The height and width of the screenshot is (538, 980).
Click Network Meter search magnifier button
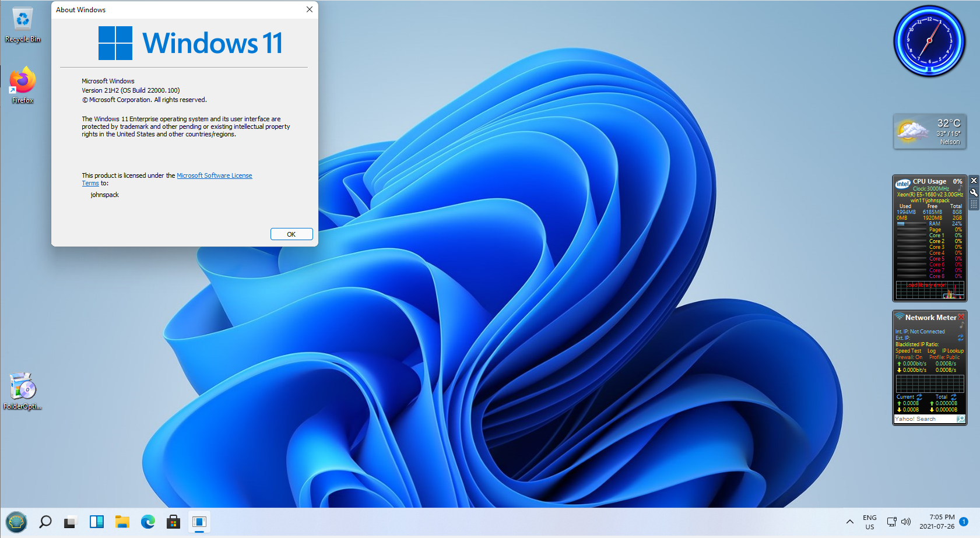click(961, 419)
